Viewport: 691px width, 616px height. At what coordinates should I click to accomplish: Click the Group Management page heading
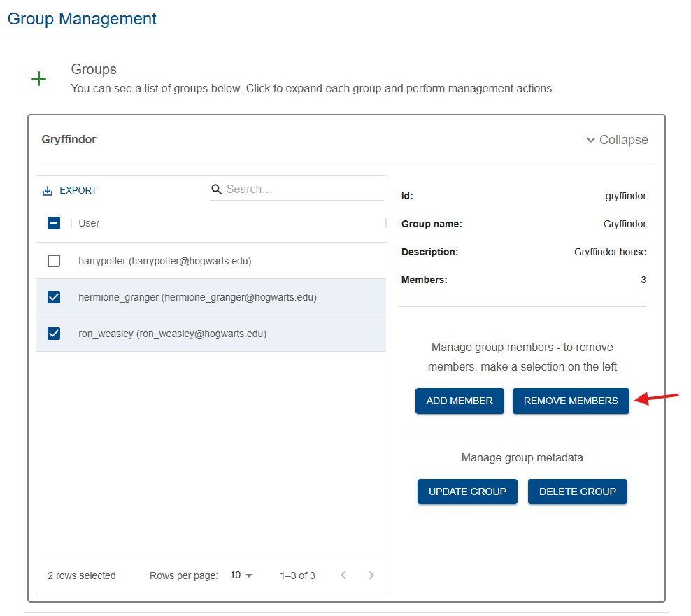tap(82, 19)
